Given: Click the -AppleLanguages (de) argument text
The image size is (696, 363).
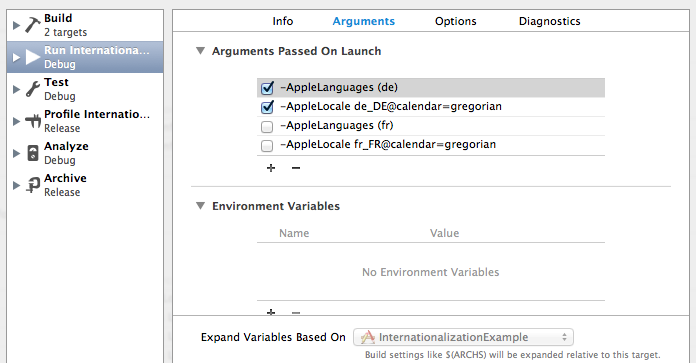Looking at the screenshot, I should click(339, 87).
